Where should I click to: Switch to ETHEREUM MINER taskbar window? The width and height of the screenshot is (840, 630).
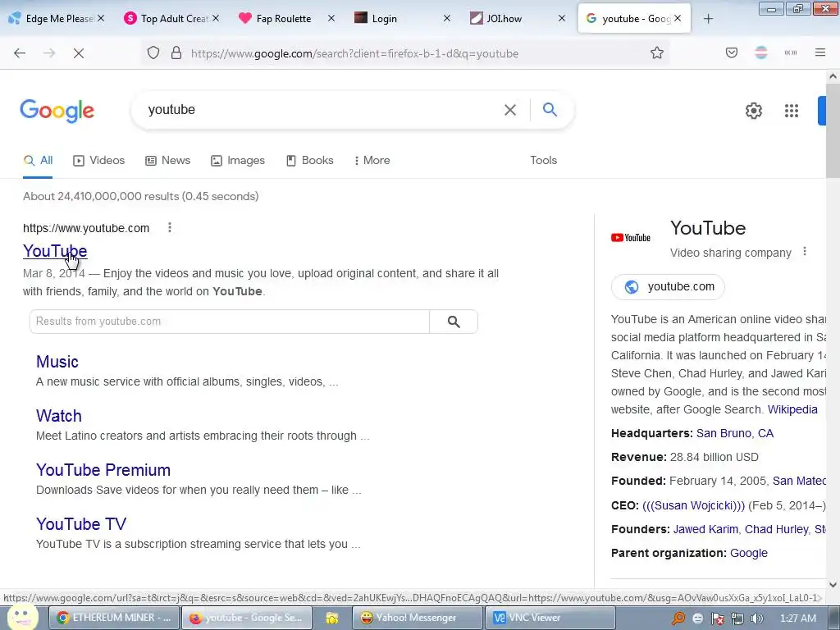click(113, 618)
